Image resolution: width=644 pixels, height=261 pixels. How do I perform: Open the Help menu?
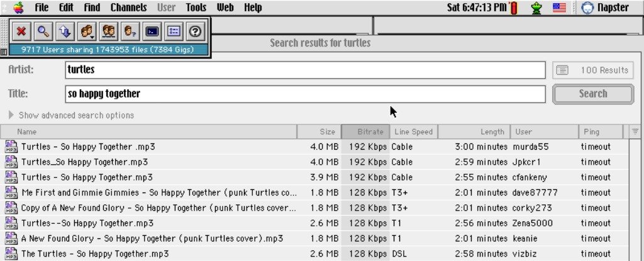click(x=253, y=8)
